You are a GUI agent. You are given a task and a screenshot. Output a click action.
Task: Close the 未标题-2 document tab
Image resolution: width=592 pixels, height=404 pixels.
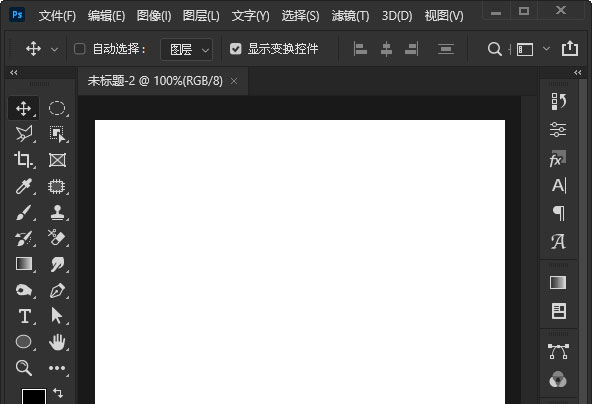click(x=234, y=81)
